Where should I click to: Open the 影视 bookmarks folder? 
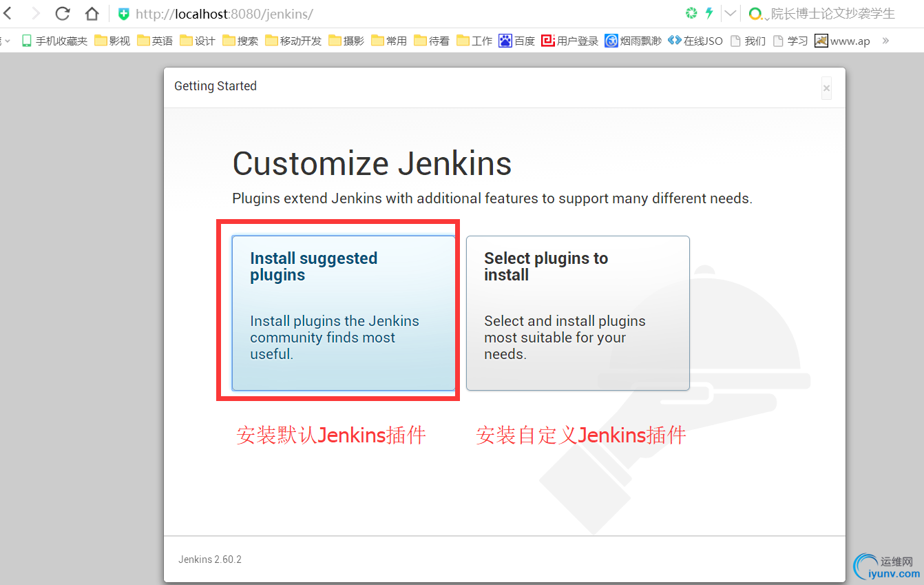(x=112, y=41)
